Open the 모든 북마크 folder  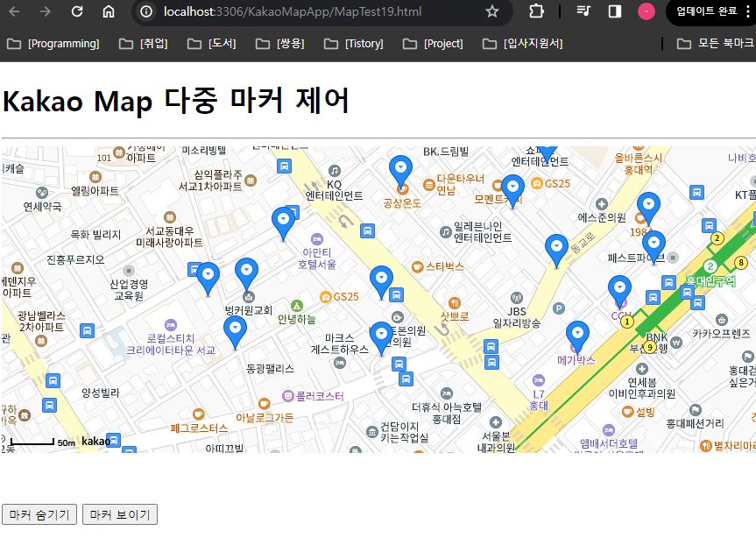click(x=716, y=44)
